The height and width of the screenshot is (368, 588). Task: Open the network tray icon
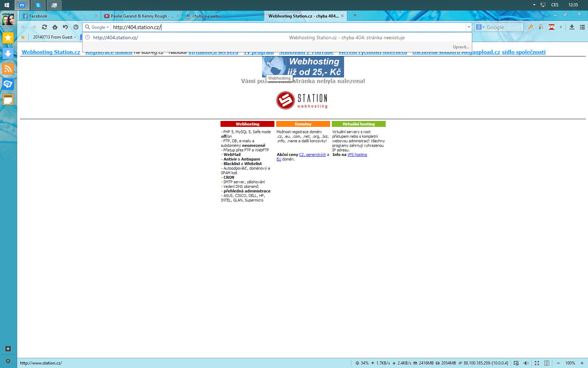(x=543, y=5)
